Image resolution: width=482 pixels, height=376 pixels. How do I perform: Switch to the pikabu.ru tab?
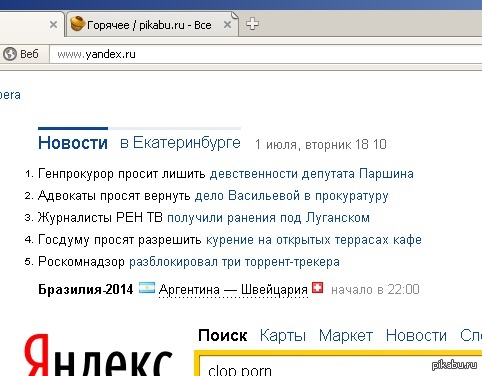point(152,24)
